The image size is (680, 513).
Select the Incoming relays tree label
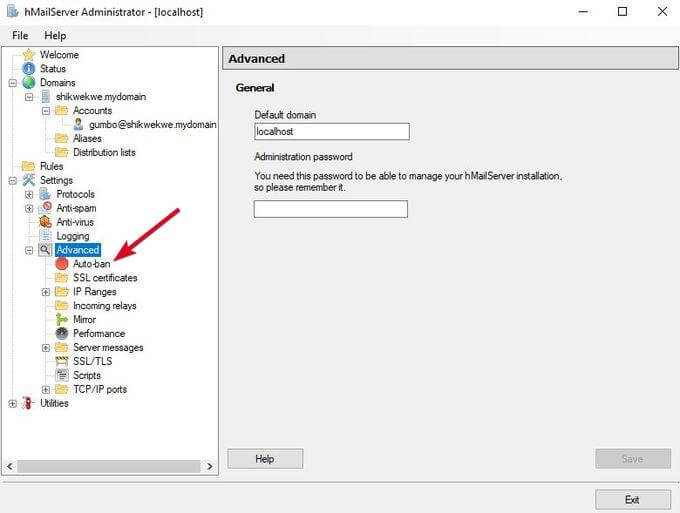click(105, 306)
